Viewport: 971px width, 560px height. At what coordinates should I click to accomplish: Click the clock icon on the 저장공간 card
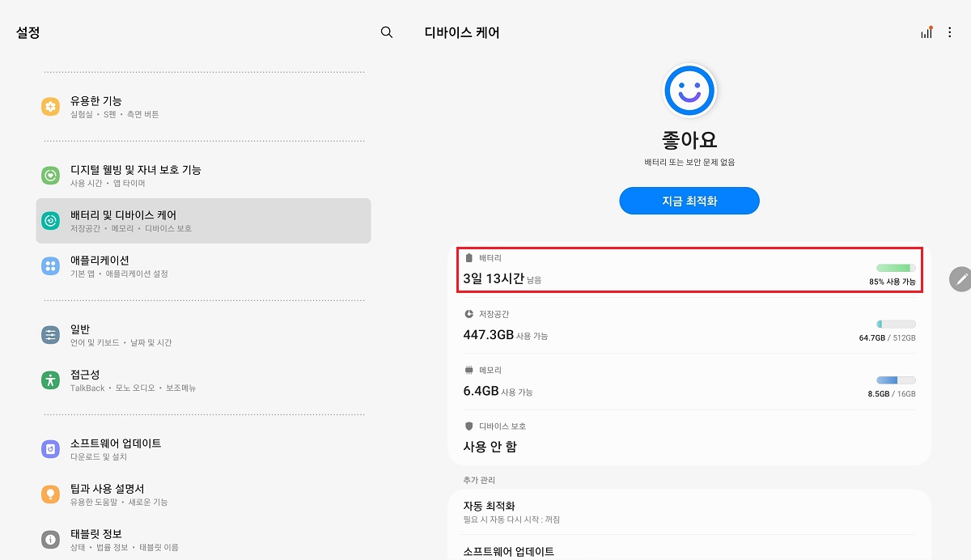click(x=469, y=314)
